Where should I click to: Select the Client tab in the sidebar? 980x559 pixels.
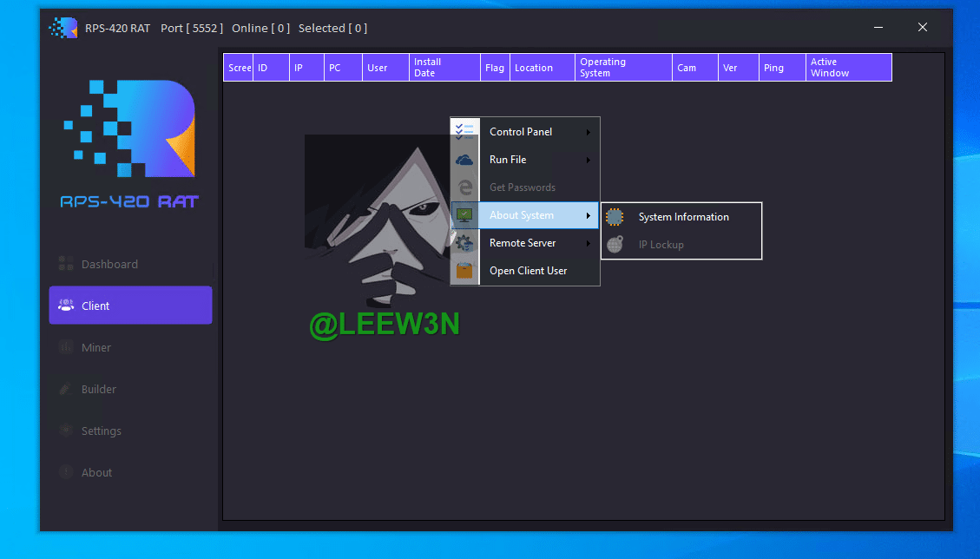pyautogui.click(x=130, y=306)
